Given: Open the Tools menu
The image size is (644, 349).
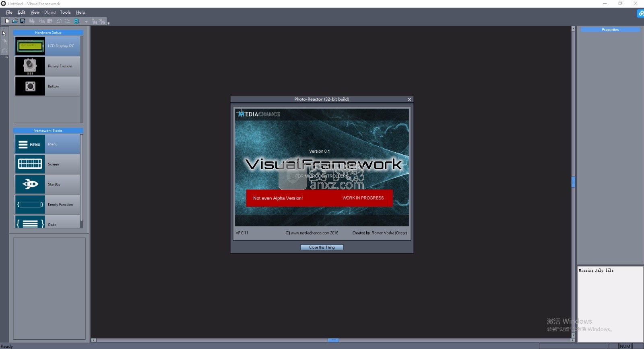Looking at the screenshot, I should click(65, 12).
